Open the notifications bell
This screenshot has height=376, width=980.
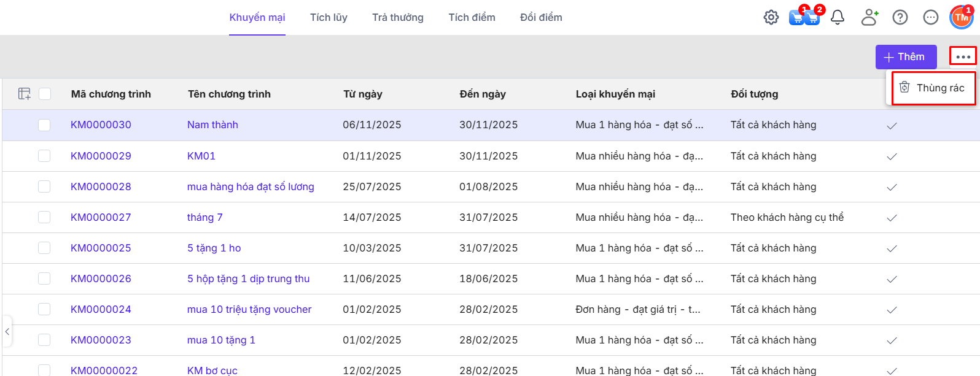[x=838, y=17]
